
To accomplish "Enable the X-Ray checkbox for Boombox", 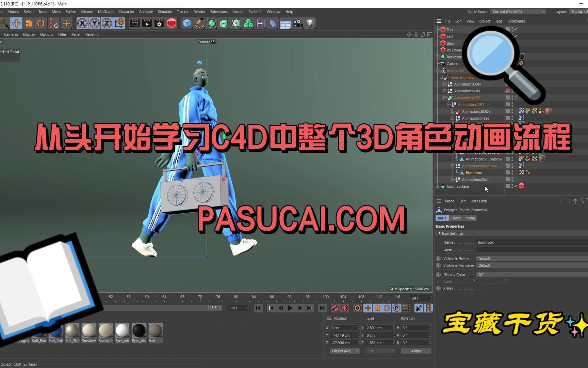I will [478, 288].
